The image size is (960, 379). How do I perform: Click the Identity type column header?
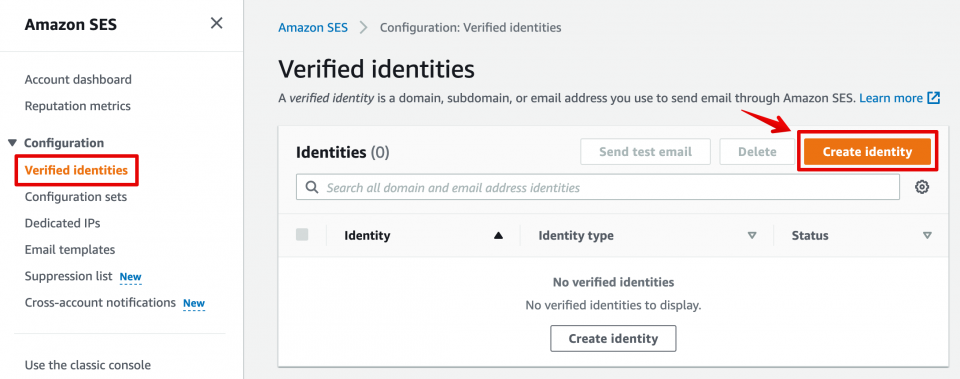(576, 236)
